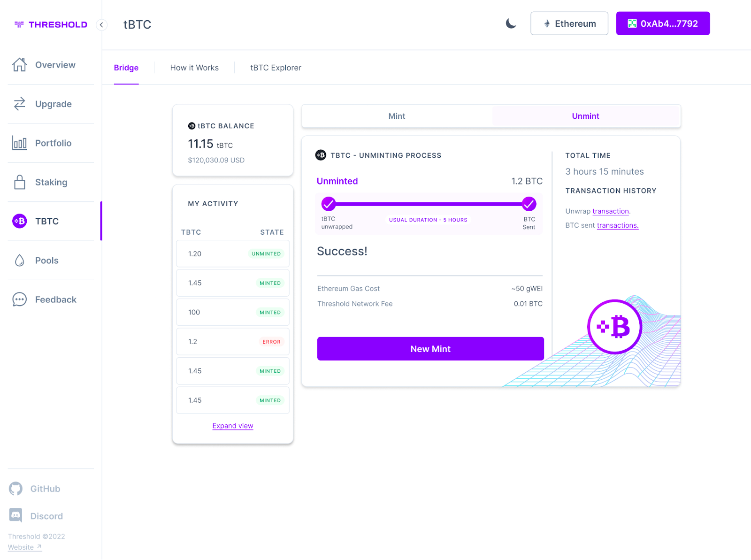This screenshot has width=751, height=560.
Task: Click the wallet identicon avatar
Action: click(x=632, y=23)
